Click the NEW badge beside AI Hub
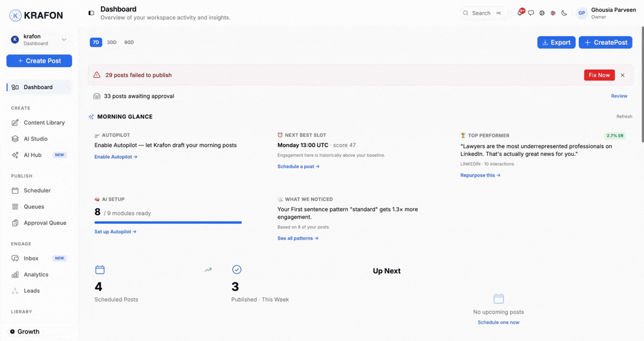Screen dimensions: 644x341 coord(60,155)
